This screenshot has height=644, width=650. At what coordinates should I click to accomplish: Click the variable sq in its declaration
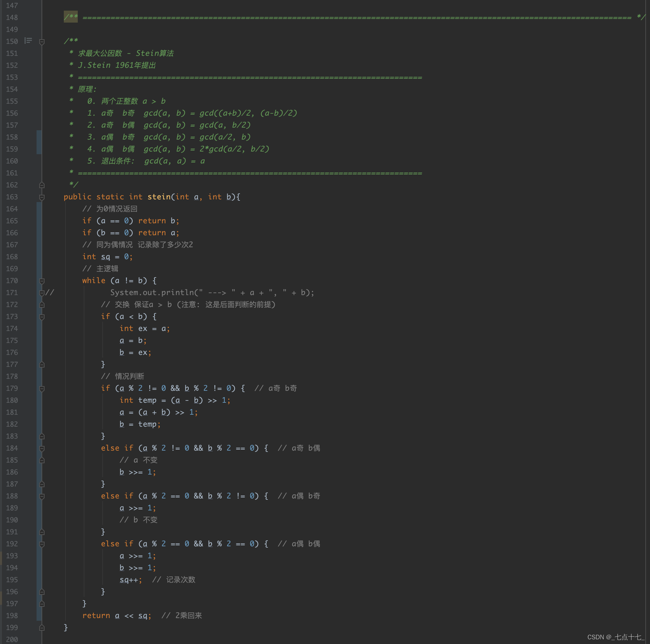pyautogui.click(x=105, y=257)
